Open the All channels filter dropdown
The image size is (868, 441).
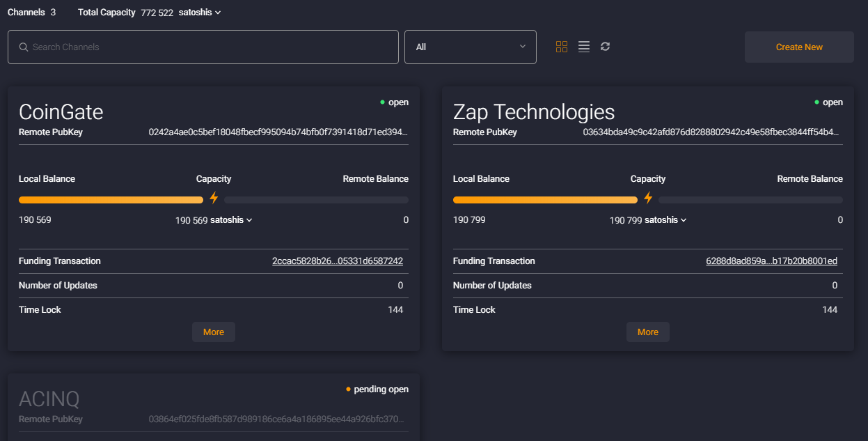tap(470, 47)
